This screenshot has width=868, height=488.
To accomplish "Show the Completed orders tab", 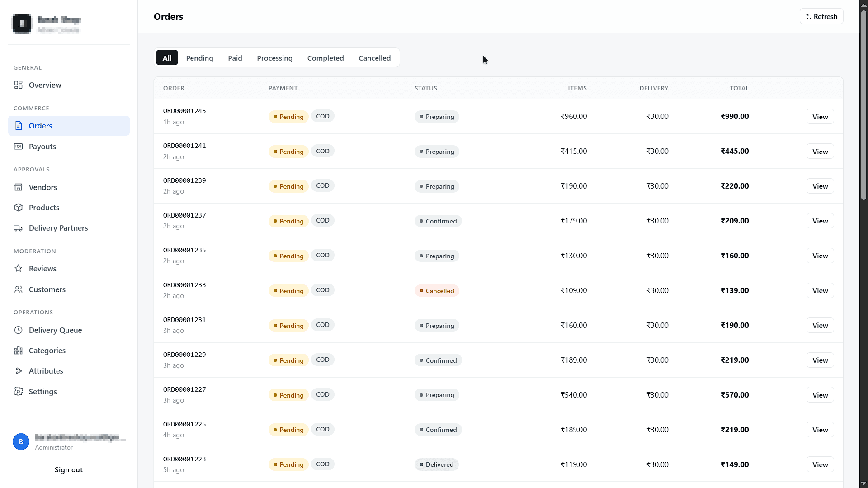I will click(325, 58).
